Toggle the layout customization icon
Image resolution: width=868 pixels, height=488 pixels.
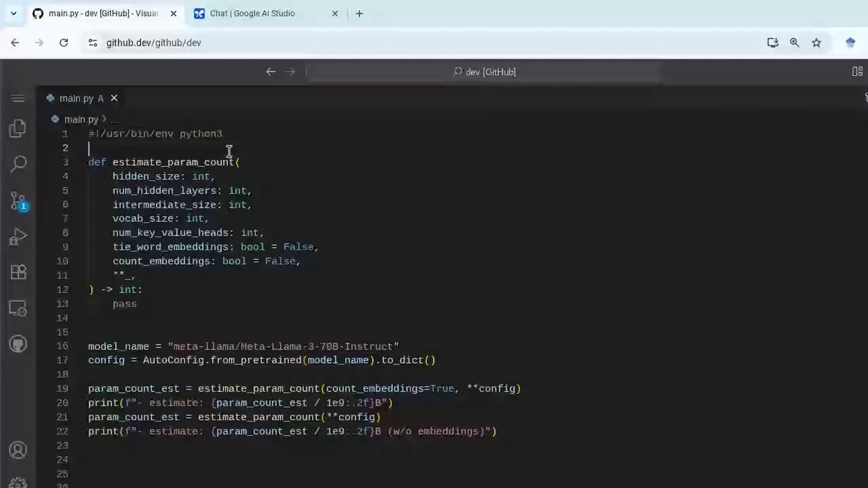(x=857, y=72)
